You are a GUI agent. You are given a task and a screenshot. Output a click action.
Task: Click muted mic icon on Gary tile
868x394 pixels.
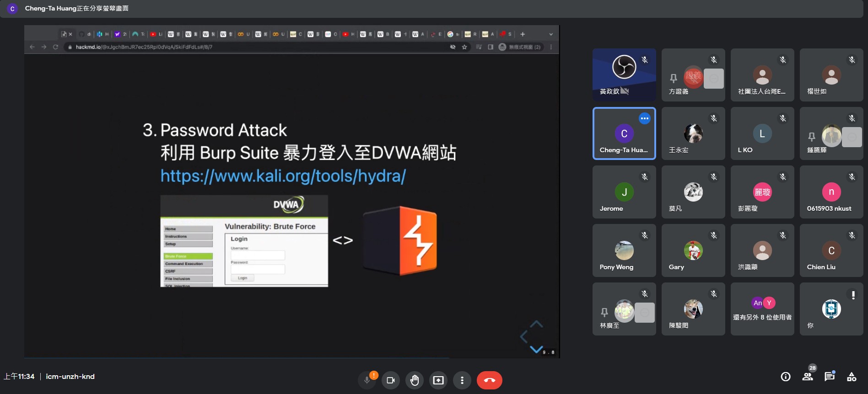coord(714,235)
